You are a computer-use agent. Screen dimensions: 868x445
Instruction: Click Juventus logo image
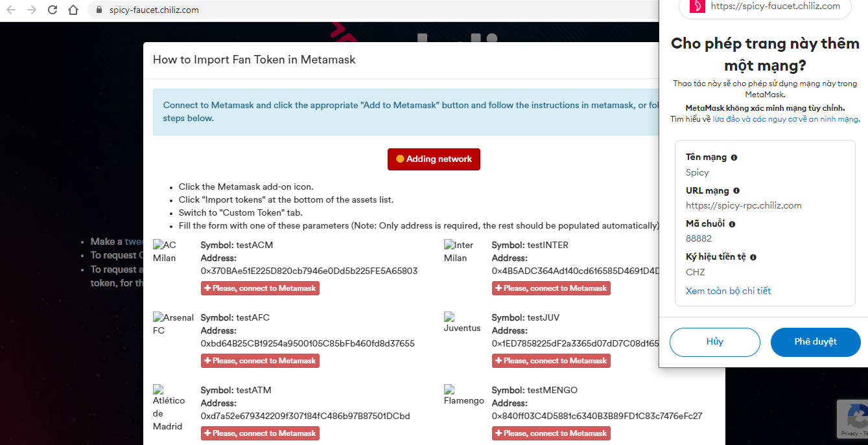tap(462, 322)
